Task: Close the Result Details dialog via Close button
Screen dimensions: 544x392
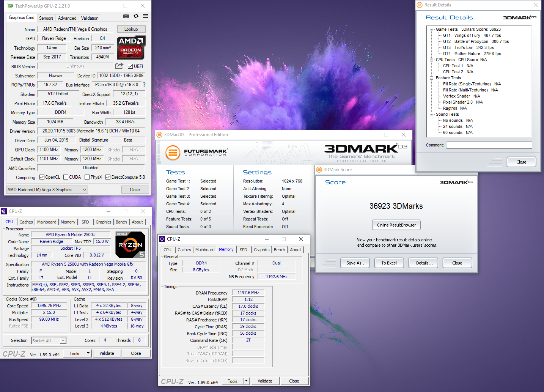Action: point(521,162)
